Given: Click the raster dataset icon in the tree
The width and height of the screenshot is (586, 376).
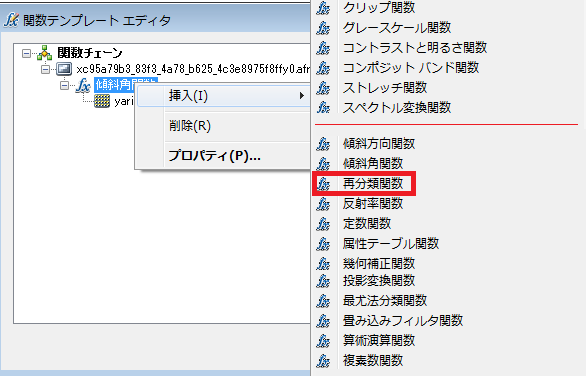Looking at the screenshot, I should pos(64,69).
